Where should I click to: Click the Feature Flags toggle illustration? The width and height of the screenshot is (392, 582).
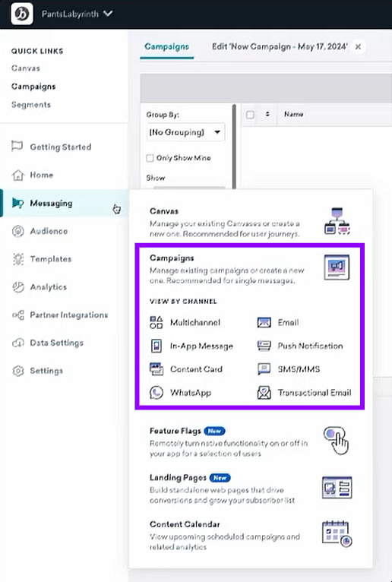pos(337,441)
